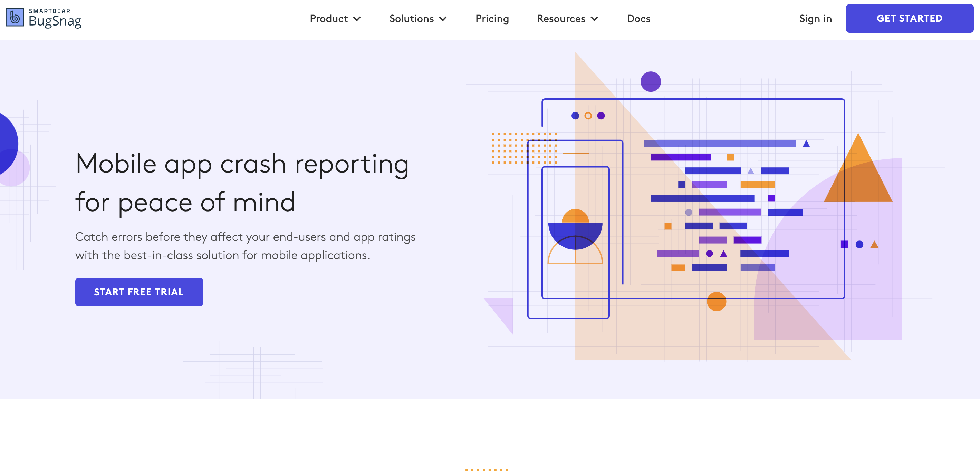The width and height of the screenshot is (980, 472).
Task: Start a free trial
Action: (139, 292)
